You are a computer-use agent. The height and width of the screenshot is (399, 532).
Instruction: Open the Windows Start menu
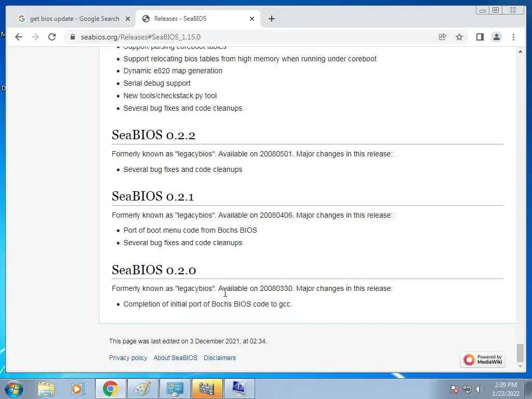pyautogui.click(x=14, y=389)
